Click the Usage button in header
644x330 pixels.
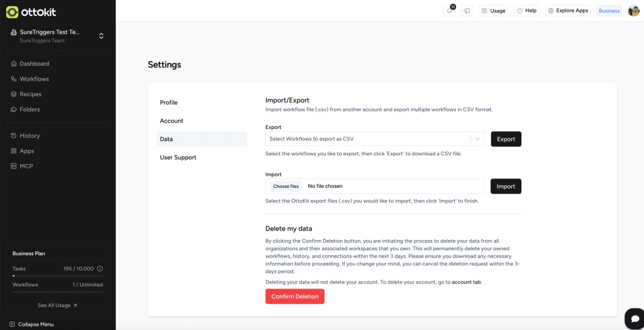[493, 11]
